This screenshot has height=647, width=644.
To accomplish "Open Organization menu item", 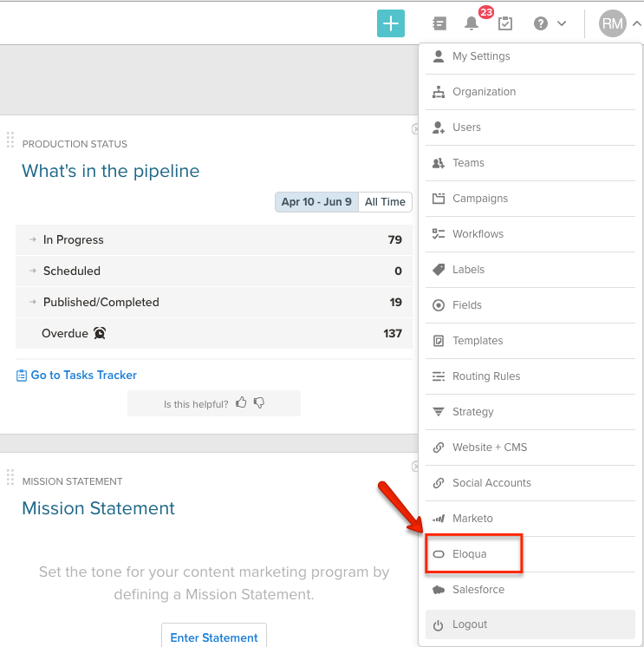I will pos(530,92).
